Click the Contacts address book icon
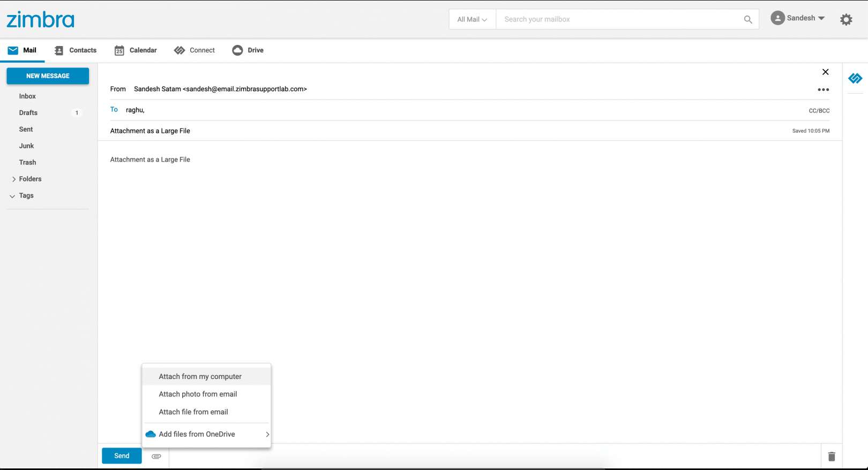 click(59, 50)
